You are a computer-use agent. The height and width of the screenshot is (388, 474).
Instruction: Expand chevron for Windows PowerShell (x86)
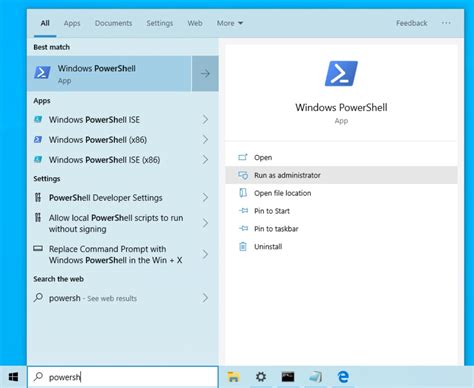[205, 139]
